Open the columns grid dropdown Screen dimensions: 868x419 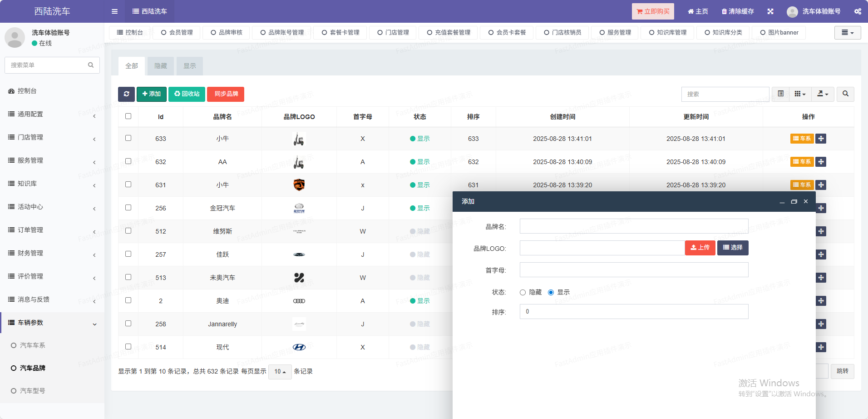(x=800, y=94)
